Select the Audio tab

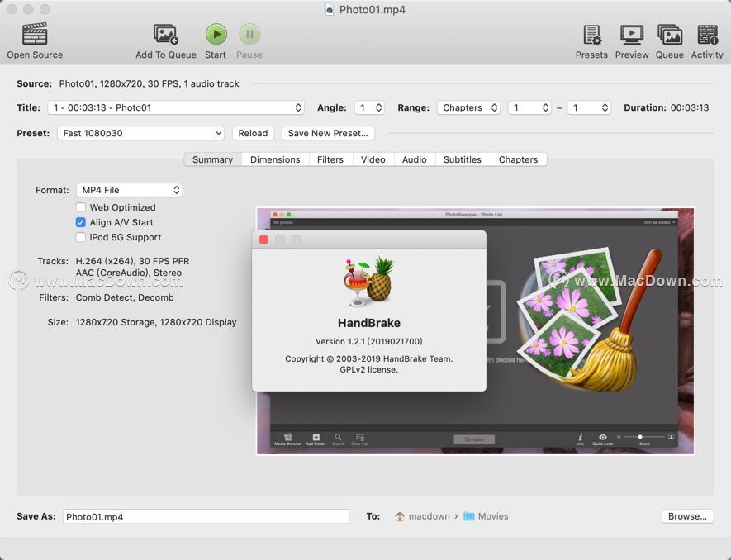[415, 159]
